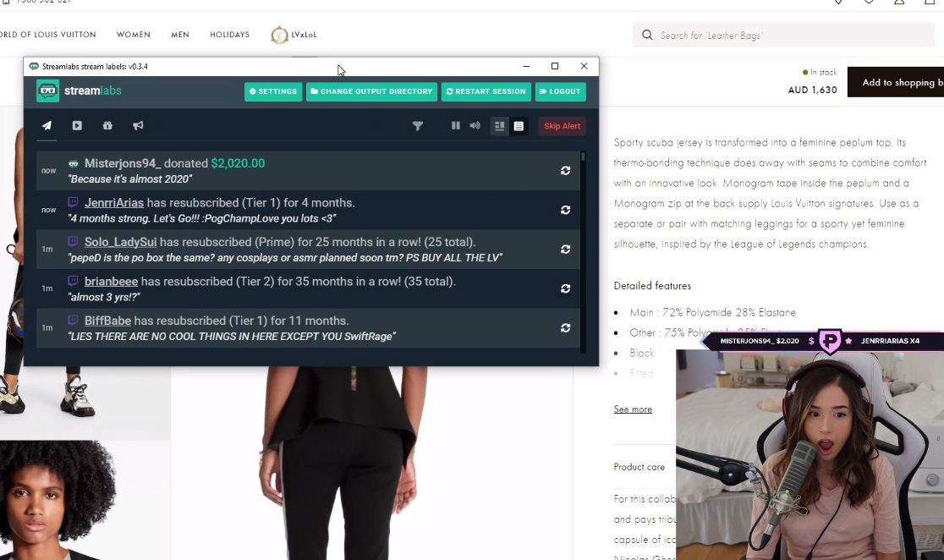Screen dimensions: 944x560
Task: Click RESTART SESSION button
Action: [486, 91]
